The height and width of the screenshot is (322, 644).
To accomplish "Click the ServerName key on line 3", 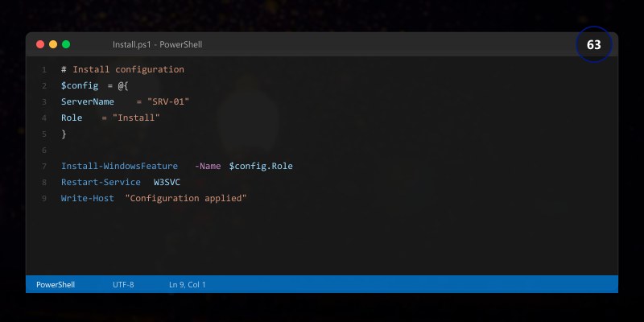I will [x=88, y=101].
